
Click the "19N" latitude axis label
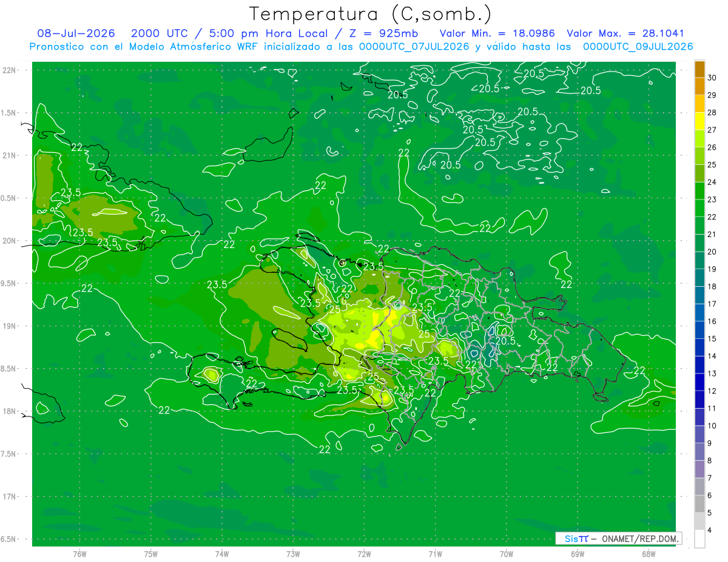10,326
